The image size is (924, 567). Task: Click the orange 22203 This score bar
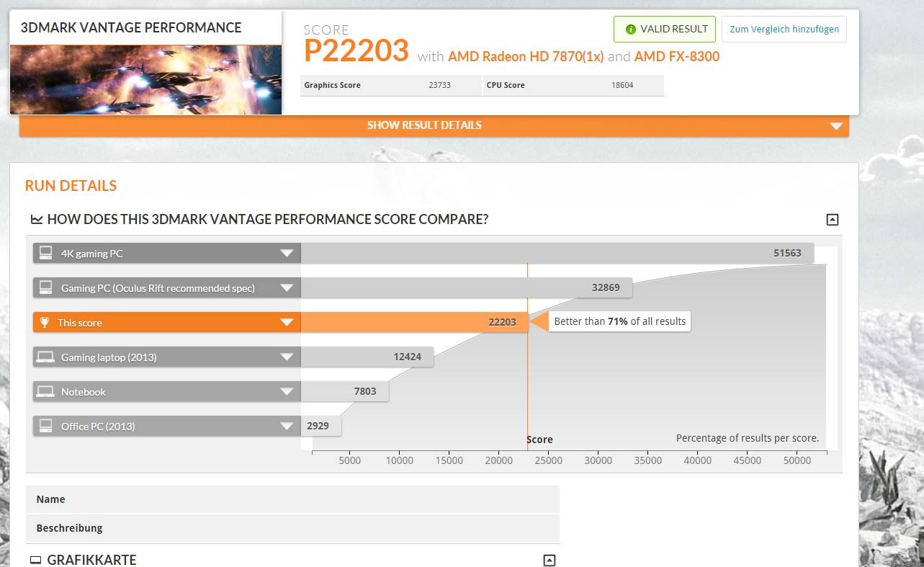pyautogui.click(x=414, y=323)
